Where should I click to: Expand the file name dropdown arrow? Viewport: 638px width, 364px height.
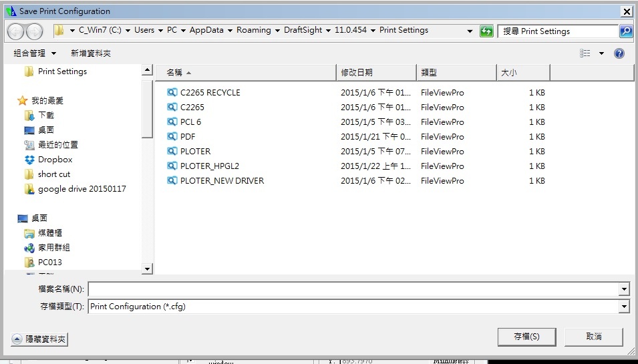pyautogui.click(x=624, y=289)
